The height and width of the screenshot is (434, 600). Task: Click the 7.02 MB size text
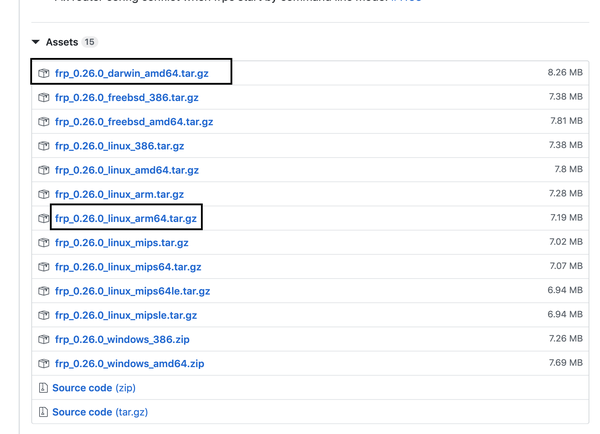pyautogui.click(x=566, y=241)
